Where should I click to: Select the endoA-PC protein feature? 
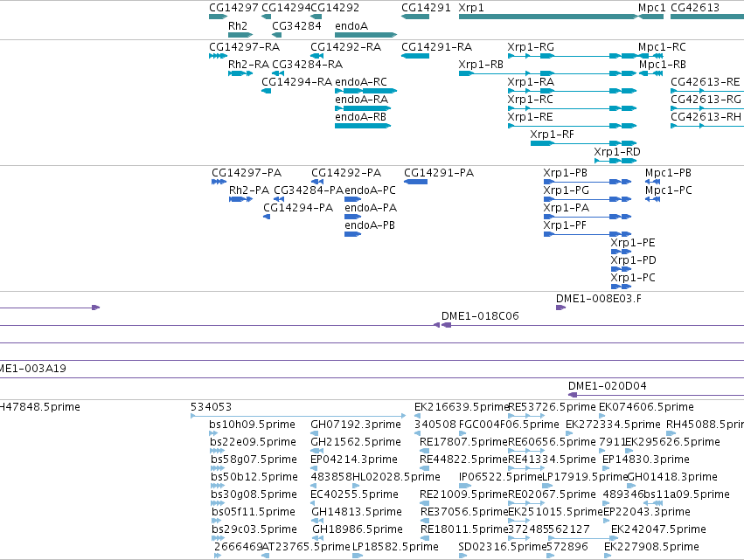(353, 199)
